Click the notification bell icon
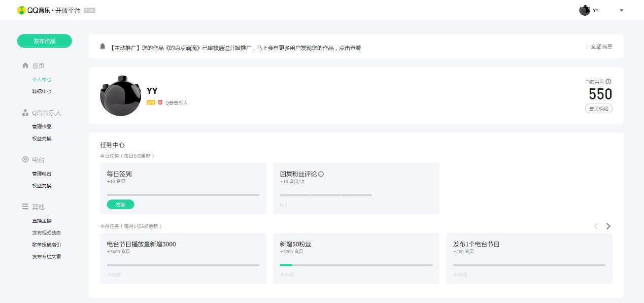 (x=103, y=47)
